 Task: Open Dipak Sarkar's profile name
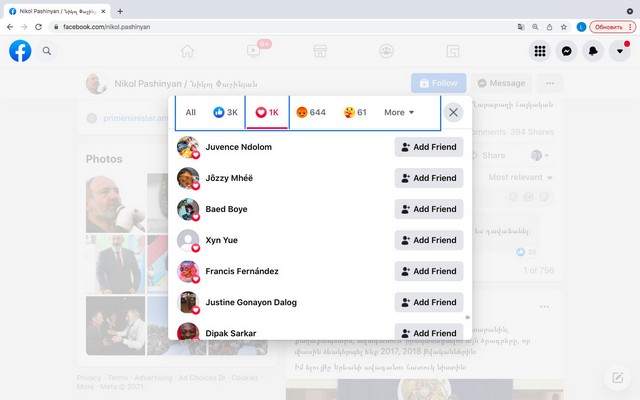tap(231, 333)
